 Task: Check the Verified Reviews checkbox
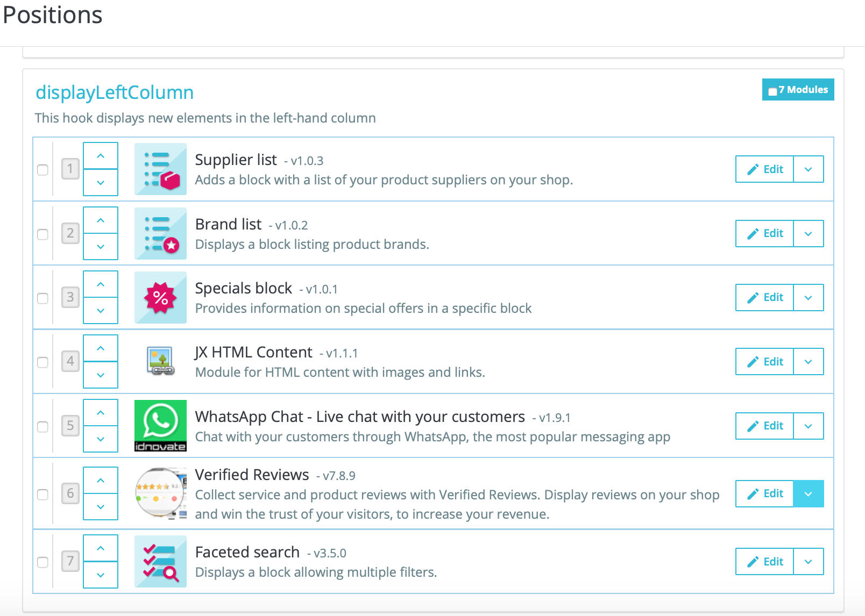click(42, 495)
